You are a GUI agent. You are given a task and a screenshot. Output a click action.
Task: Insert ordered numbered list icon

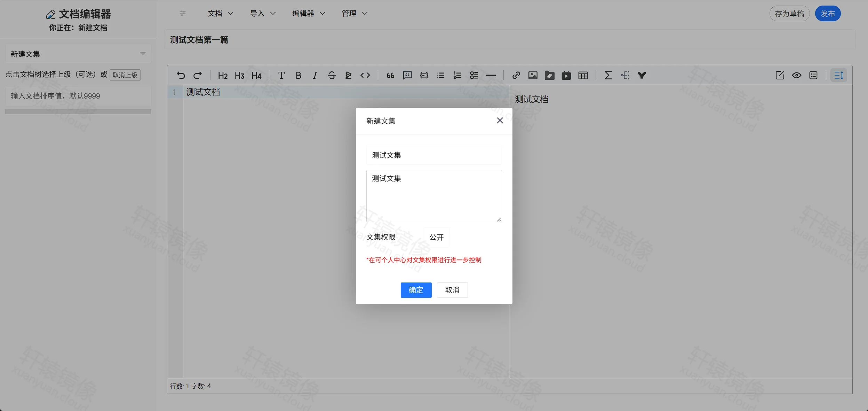point(457,75)
